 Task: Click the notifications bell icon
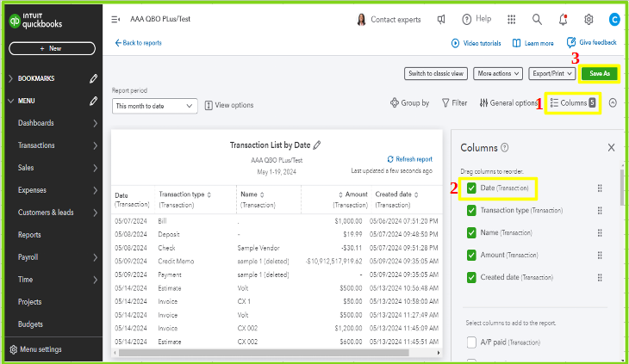563,19
